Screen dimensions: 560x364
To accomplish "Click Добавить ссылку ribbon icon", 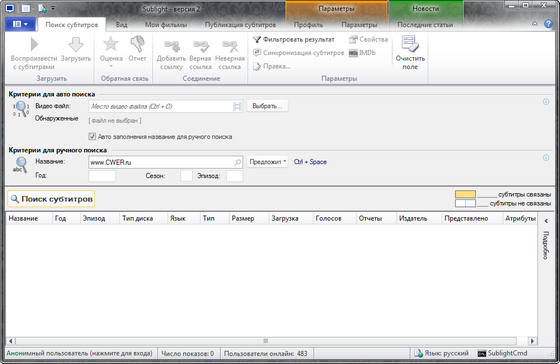I will tap(171, 46).
